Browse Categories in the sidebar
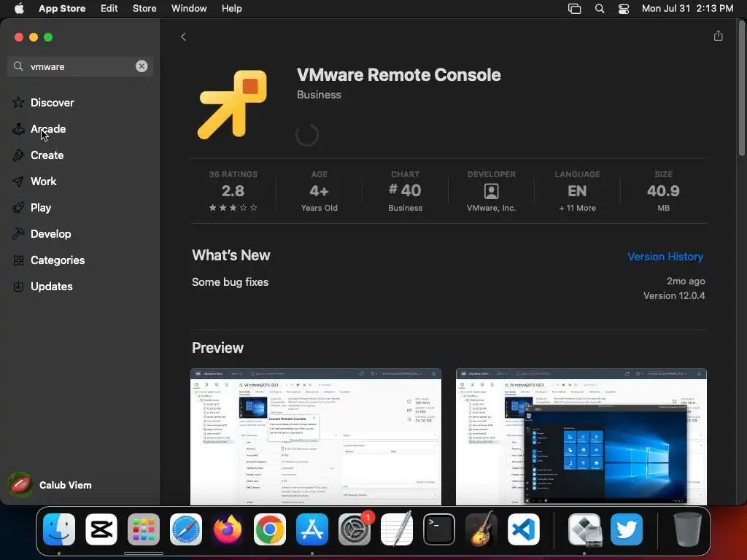Image resolution: width=747 pixels, height=560 pixels. coord(58,260)
